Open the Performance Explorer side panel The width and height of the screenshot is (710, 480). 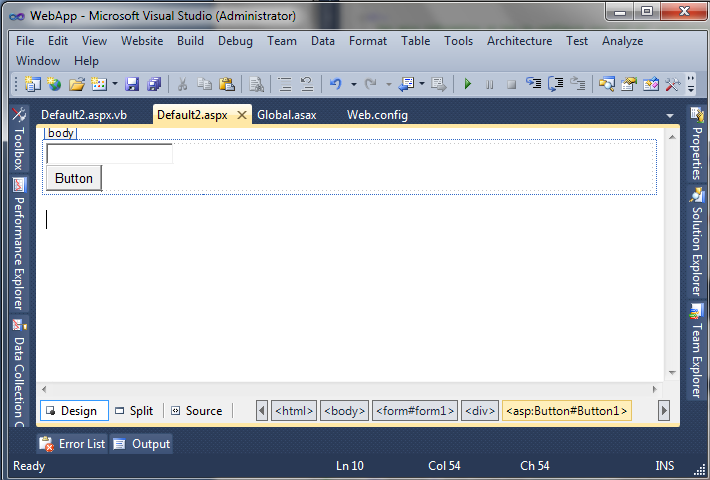click(x=19, y=244)
